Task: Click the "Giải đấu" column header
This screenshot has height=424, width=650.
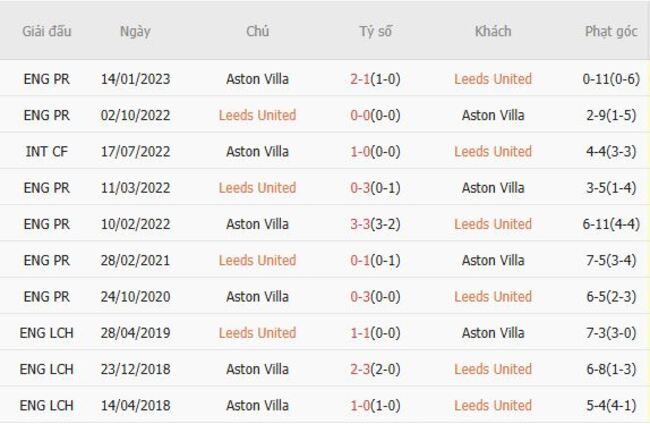Action: click(47, 31)
